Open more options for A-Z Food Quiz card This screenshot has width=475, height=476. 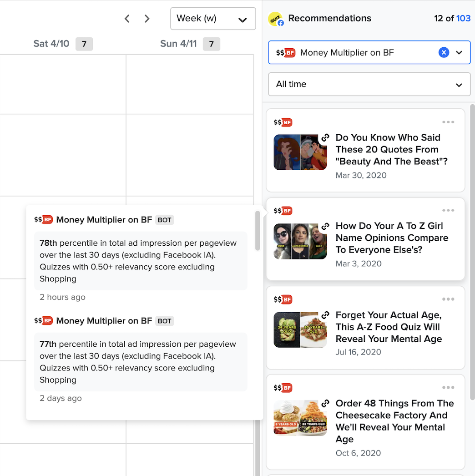tap(448, 299)
